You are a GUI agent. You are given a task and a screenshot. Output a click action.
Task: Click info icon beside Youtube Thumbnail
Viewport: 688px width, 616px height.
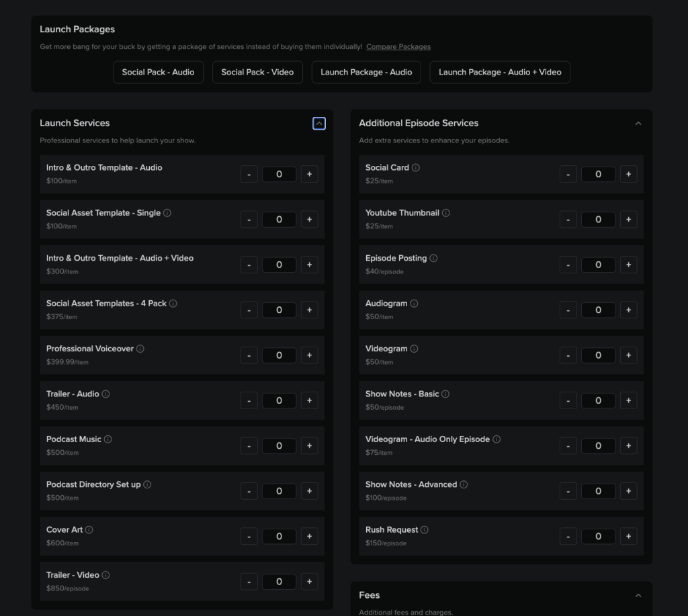click(x=446, y=213)
